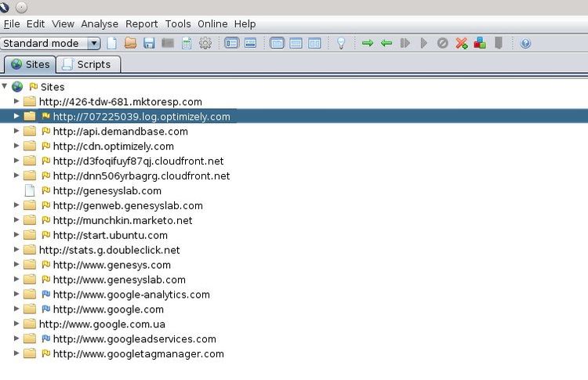Toggle the Show all tabs button
The image size is (588, 380).
[250, 43]
